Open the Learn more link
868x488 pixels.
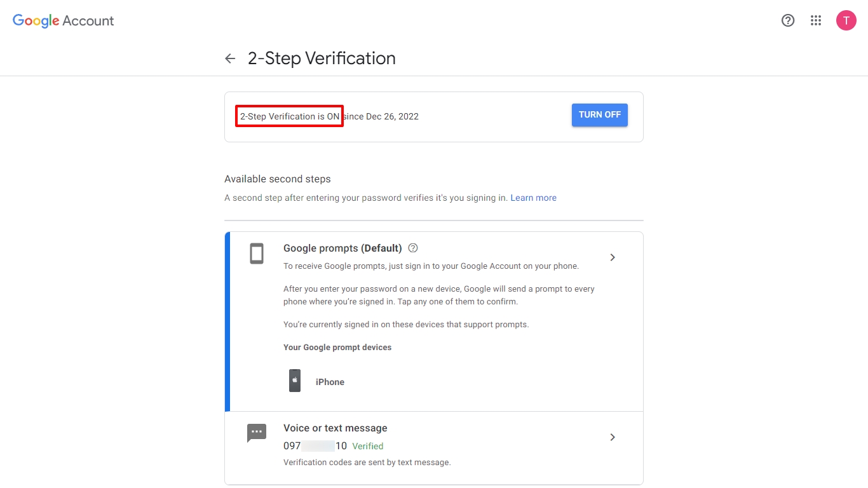click(533, 198)
